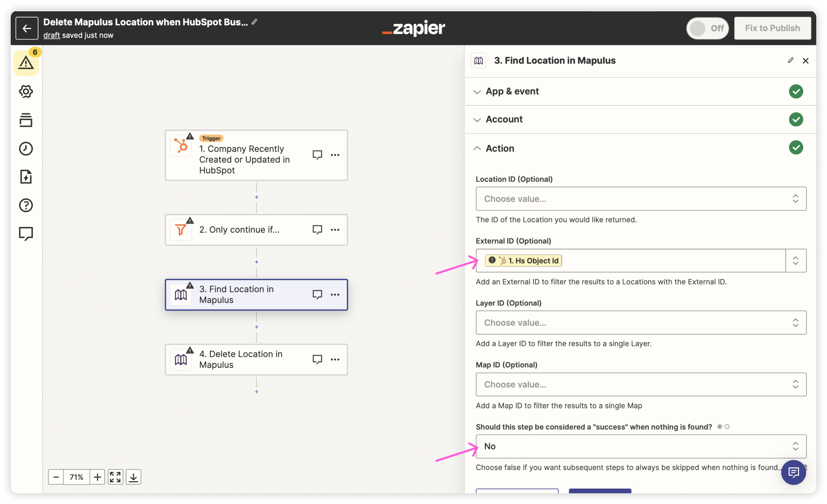
Task: Rename step with panel pencil icon
Action: 791,60
